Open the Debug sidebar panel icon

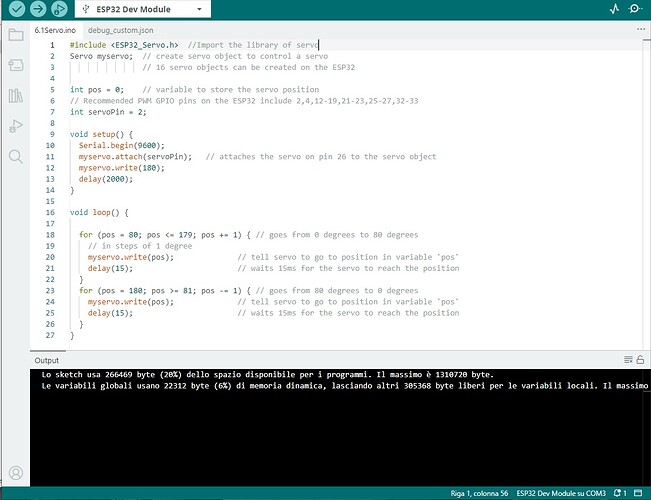[16, 126]
